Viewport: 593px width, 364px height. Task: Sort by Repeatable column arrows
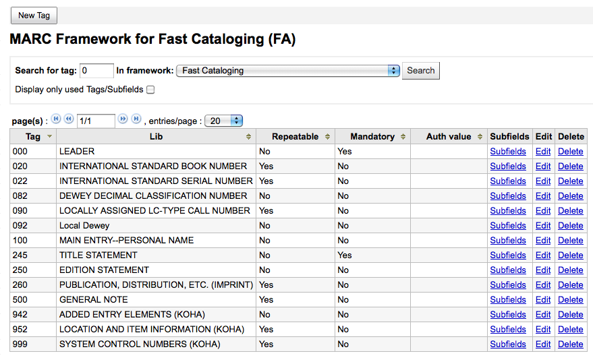click(x=328, y=137)
